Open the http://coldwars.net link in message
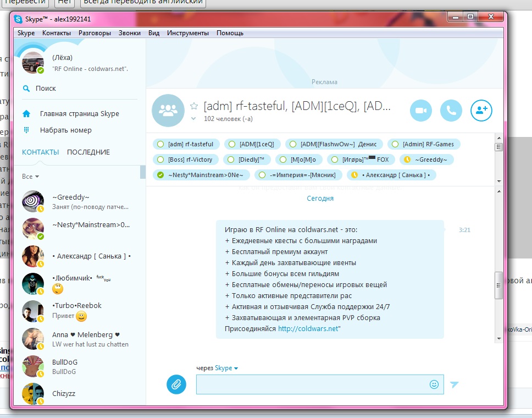532x418 pixels. point(308,329)
